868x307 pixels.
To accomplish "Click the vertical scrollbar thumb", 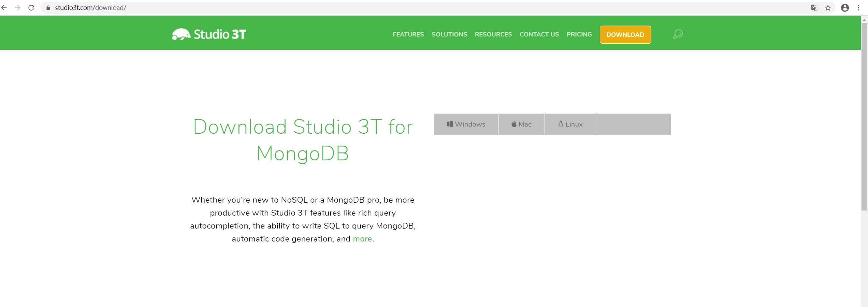I will [x=864, y=116].
